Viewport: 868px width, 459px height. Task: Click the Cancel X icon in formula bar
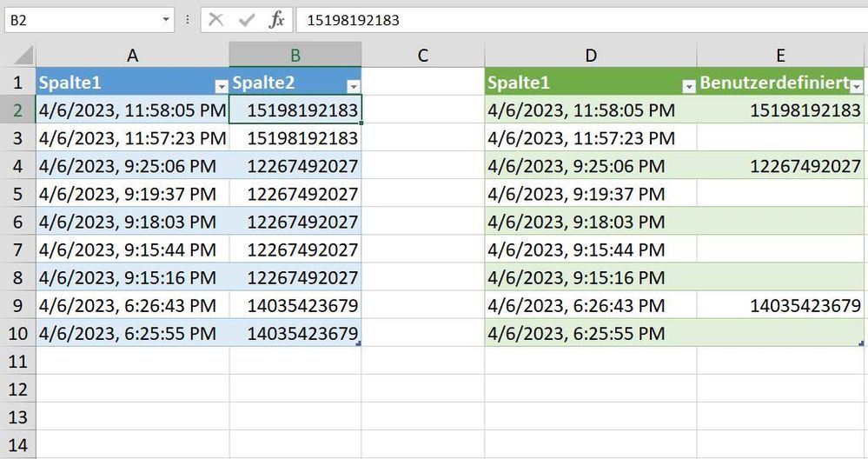[215, 20]
